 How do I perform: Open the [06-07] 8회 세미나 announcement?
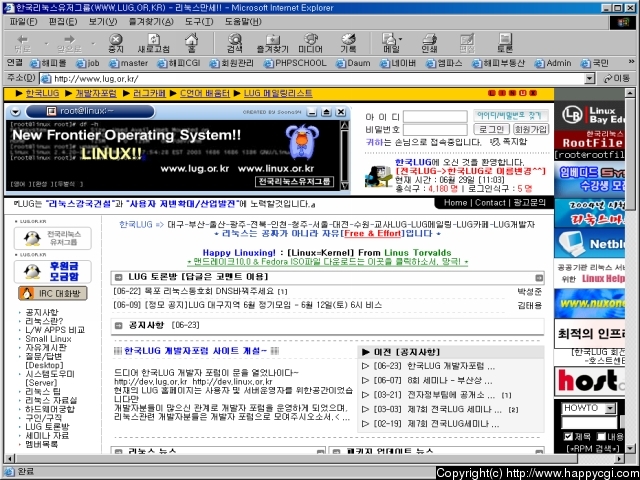coord(433,380)
